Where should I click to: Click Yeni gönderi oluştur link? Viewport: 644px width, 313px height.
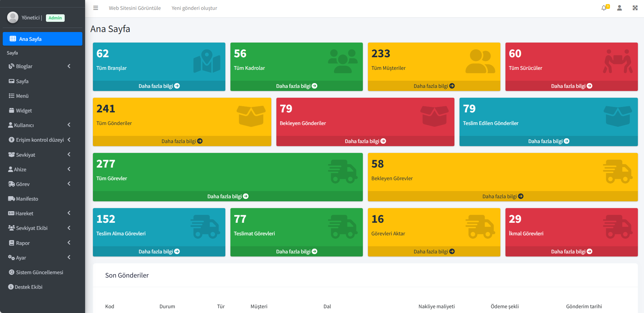click(x=194, y=8)
